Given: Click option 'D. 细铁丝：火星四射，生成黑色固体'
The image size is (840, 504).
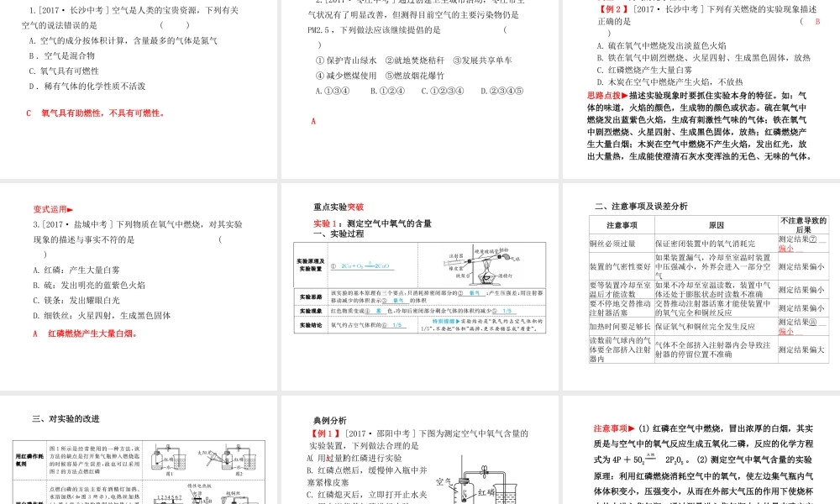Looking at the screenshot, I should pos(102,316).
